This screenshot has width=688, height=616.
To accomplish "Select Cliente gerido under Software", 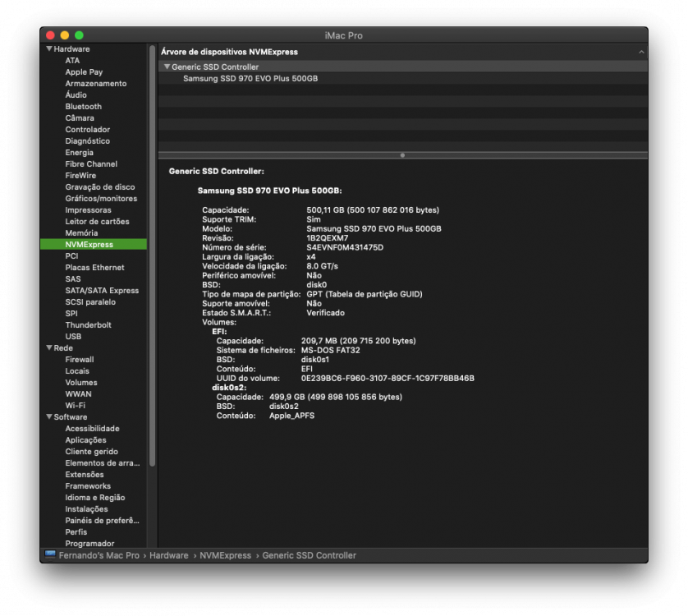I will pyautogui.click(x=91, y=452).
